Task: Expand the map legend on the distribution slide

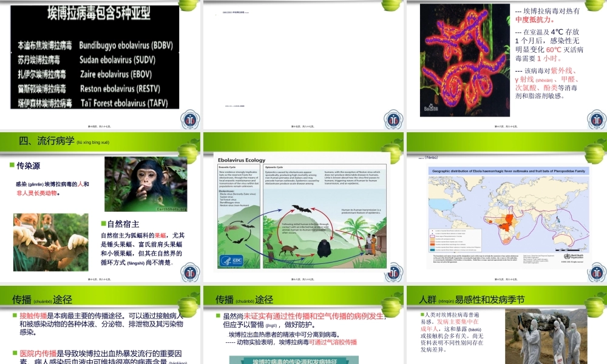Action: coord(455,240)
